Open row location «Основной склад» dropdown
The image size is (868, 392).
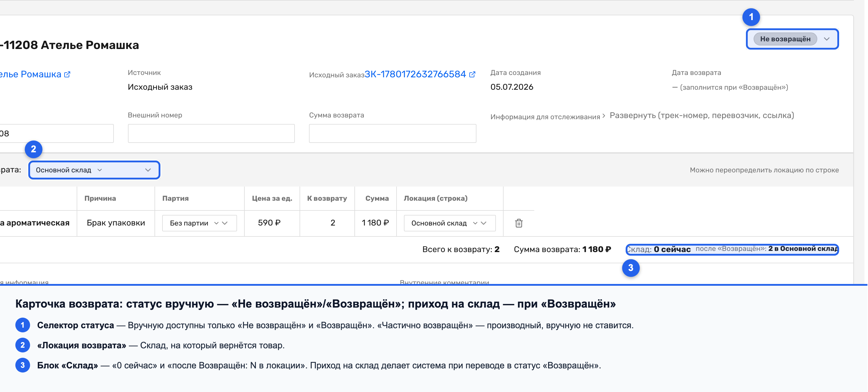[x=450, y=223]
